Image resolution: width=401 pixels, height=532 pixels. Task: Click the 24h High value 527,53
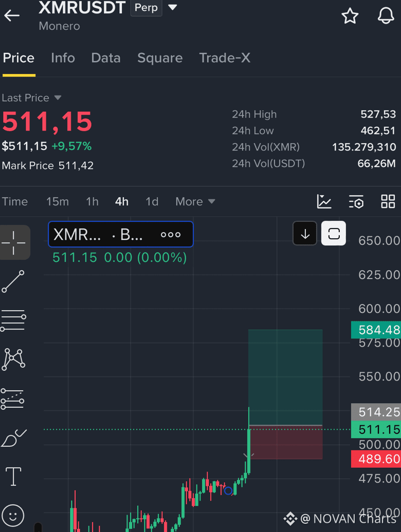378,115
